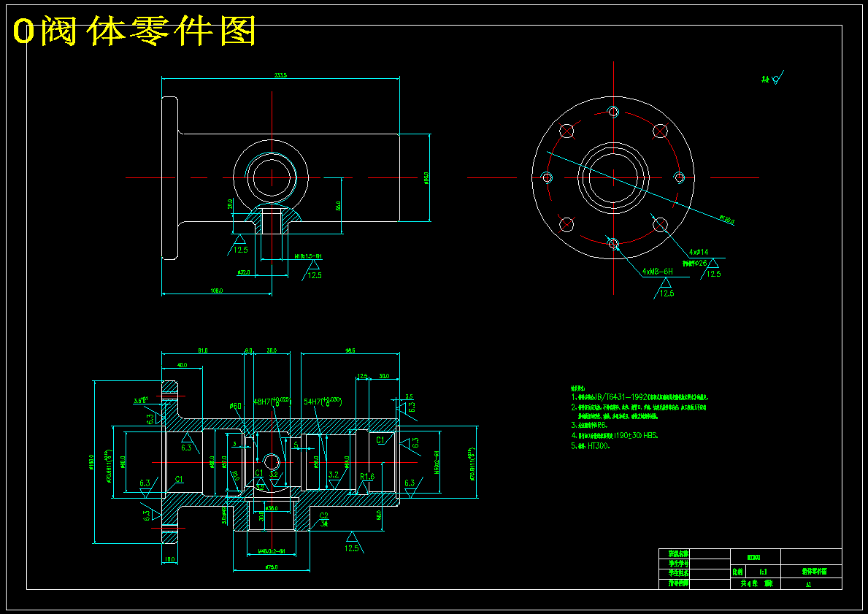Select the 12.5 roughness symbol under the "20.0" dimension
868x614 pixels.
pos(239,245)
